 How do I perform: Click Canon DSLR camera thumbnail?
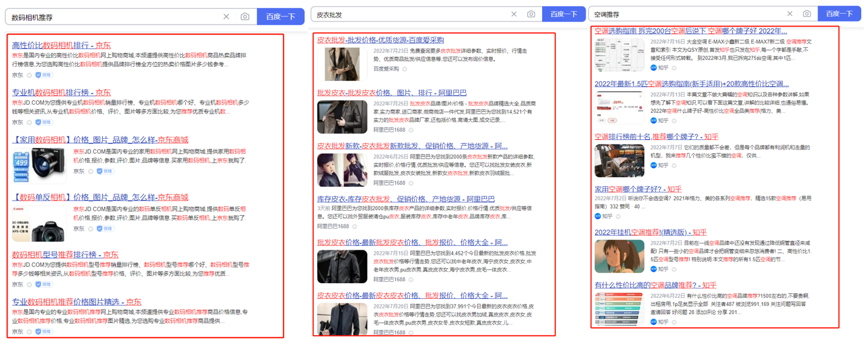(x=38, y=223)
